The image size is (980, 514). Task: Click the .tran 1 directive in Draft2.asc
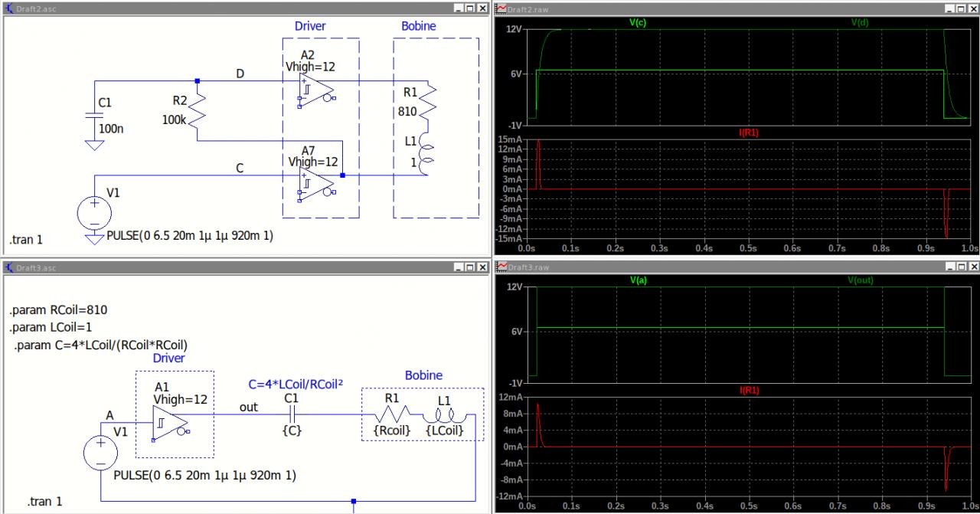coord(27,240)
